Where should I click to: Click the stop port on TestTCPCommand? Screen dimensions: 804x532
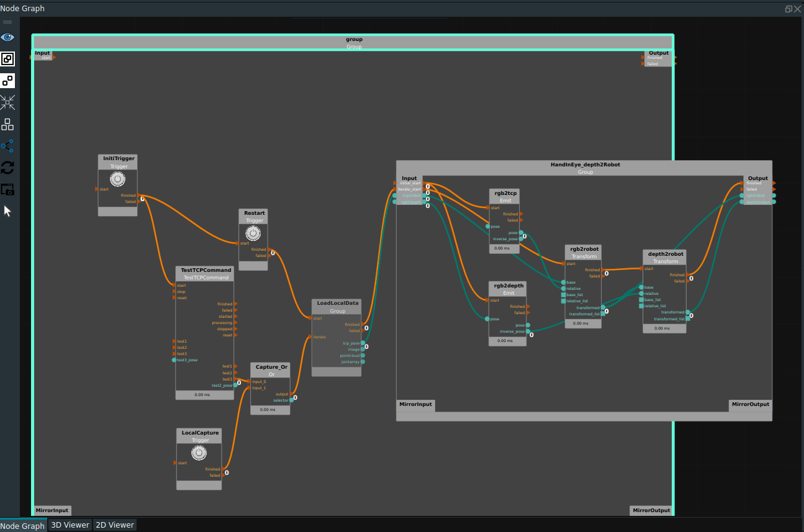coord(174,292)
